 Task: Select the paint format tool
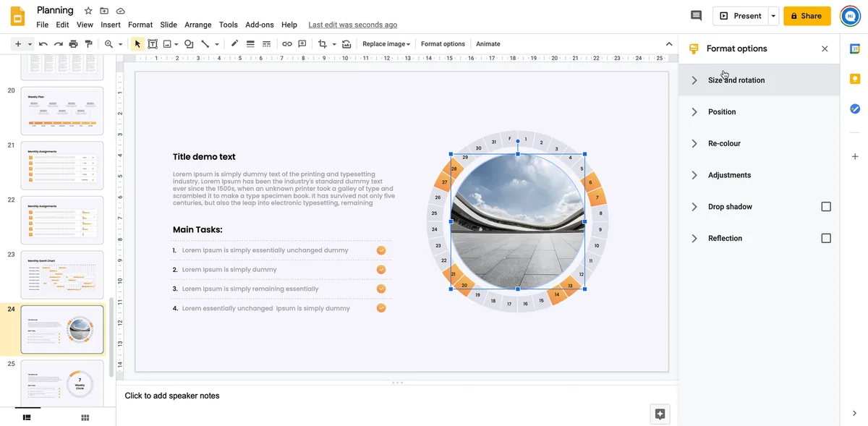click(x=89, y=44)
